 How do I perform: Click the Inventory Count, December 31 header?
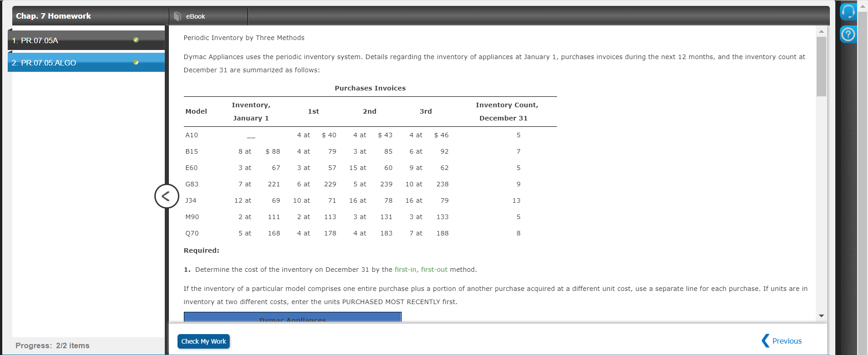coord(507,111)
